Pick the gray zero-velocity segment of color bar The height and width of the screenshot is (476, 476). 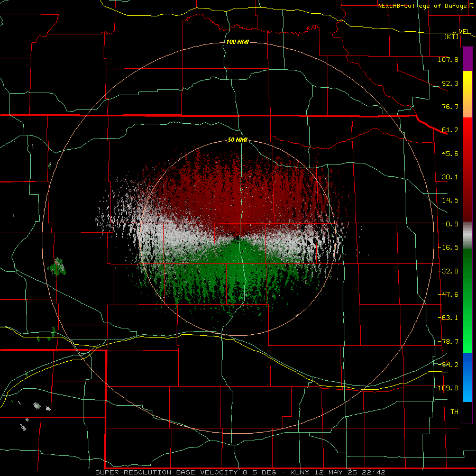click(x=467, y=235)
